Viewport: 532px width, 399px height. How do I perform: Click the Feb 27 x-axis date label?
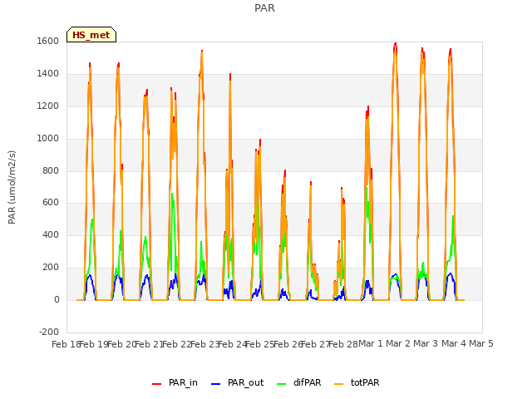coord(316,344)
